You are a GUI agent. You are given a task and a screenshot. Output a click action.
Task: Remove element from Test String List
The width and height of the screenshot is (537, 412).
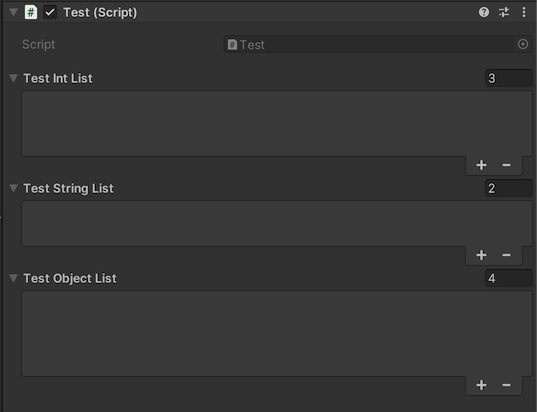(x=507, y=255)
